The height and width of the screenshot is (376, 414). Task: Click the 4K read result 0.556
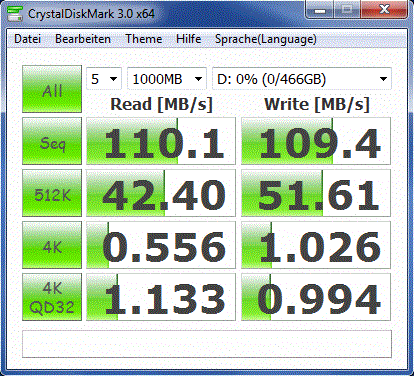pyautogui.click(x=161, y=245)
